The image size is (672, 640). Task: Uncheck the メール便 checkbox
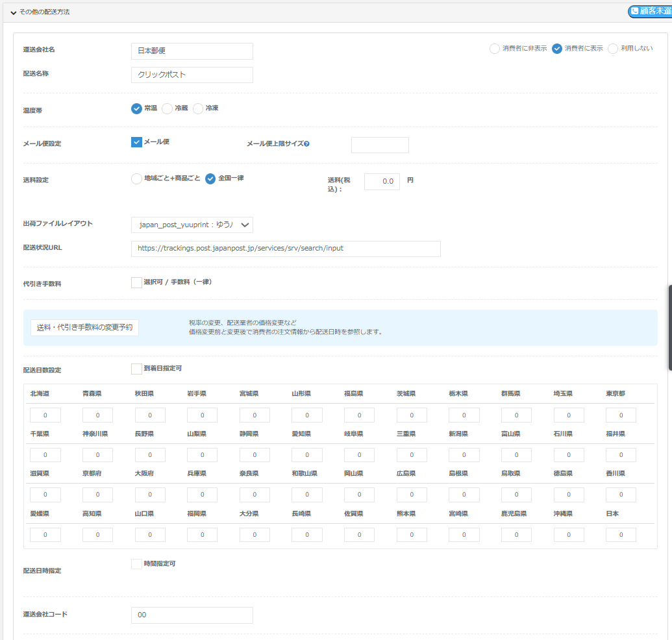pyautogui.click(x=136, y=142)
